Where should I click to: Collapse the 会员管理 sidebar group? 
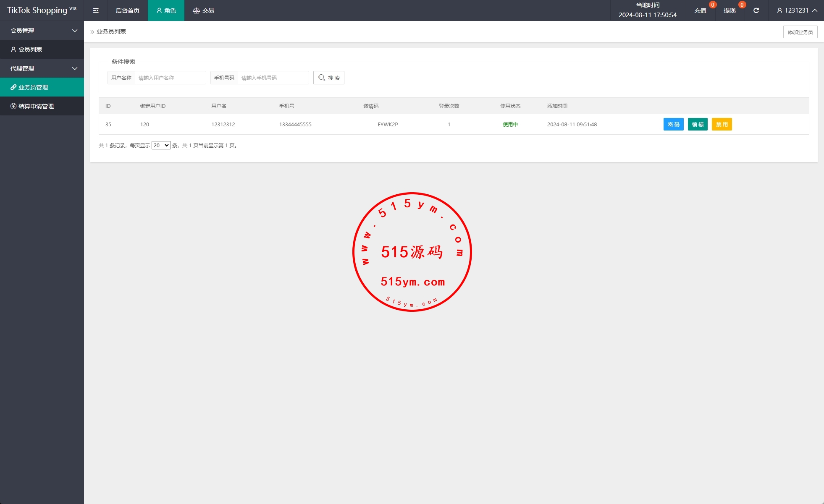[x=75, y=31]
